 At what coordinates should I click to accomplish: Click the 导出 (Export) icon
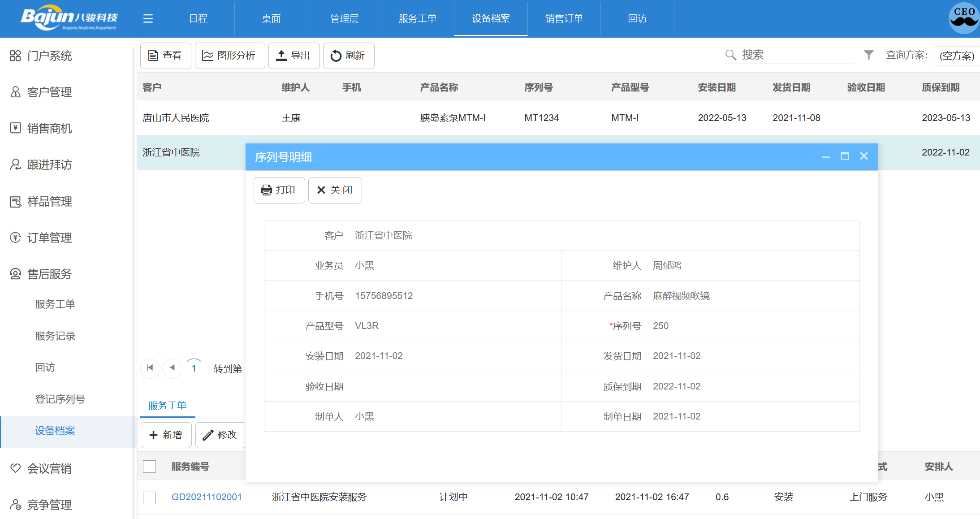(292, 54)
